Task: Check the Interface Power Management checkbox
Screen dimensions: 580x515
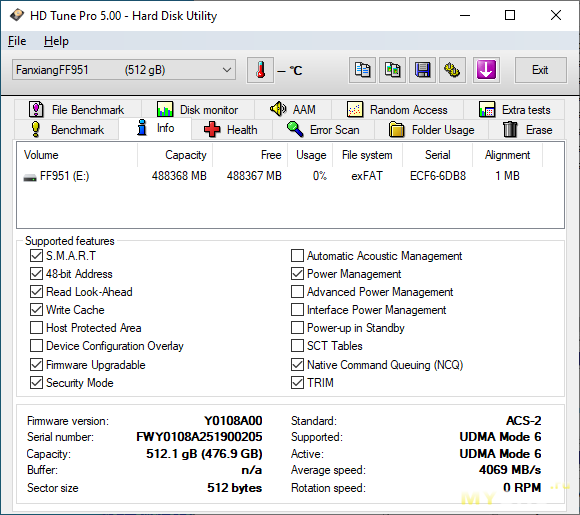Action: [297, 310]
